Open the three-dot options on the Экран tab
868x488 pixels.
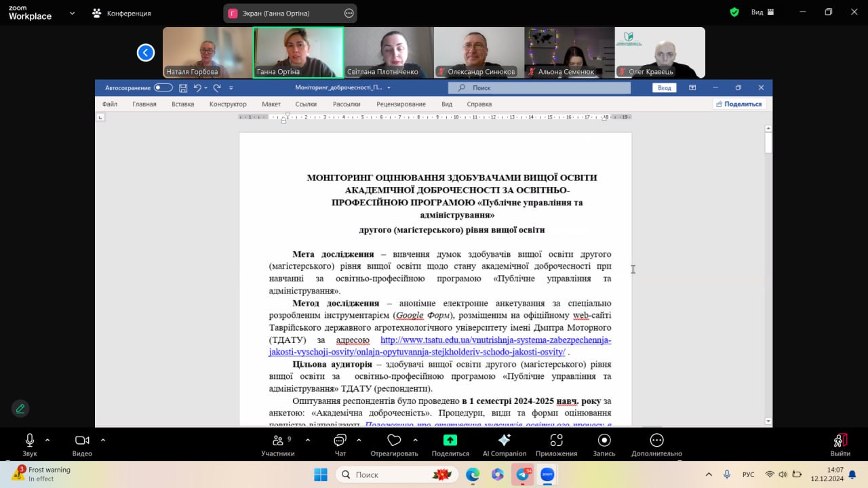coord(349,13)
